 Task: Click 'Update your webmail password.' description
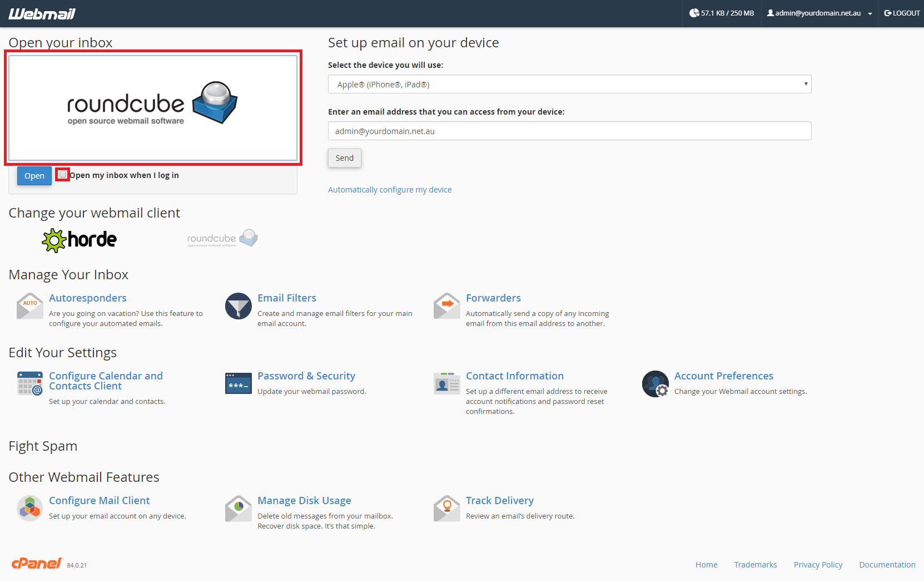click(312, 392)
